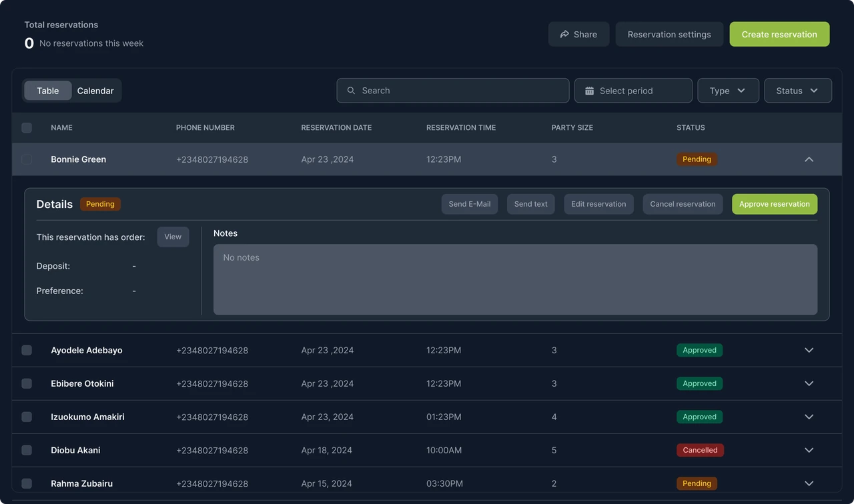Click the search magnifier icon

[x=351, y=91]
